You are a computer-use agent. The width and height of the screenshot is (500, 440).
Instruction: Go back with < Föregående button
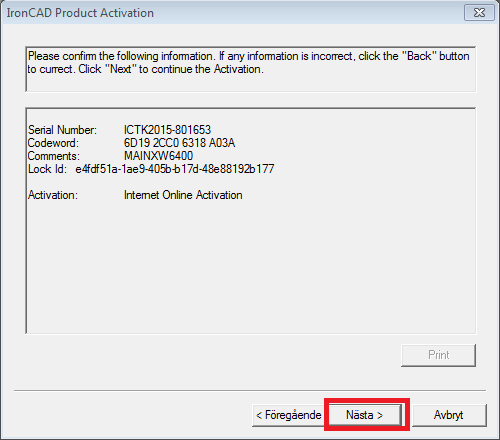(x=288, y=415)
